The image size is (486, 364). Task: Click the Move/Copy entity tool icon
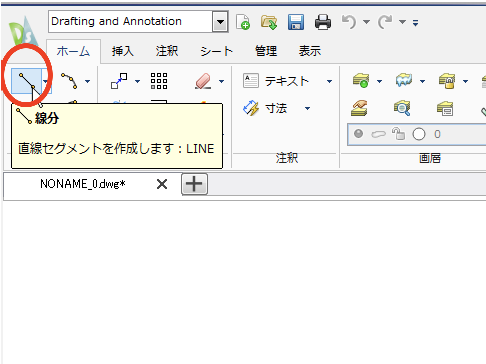click(119, 81)
